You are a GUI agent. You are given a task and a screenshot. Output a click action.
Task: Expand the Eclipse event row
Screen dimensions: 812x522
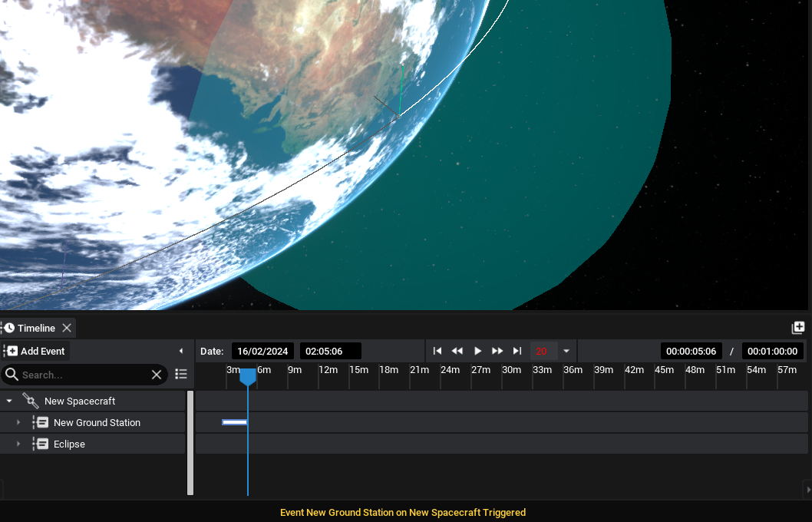18,444
